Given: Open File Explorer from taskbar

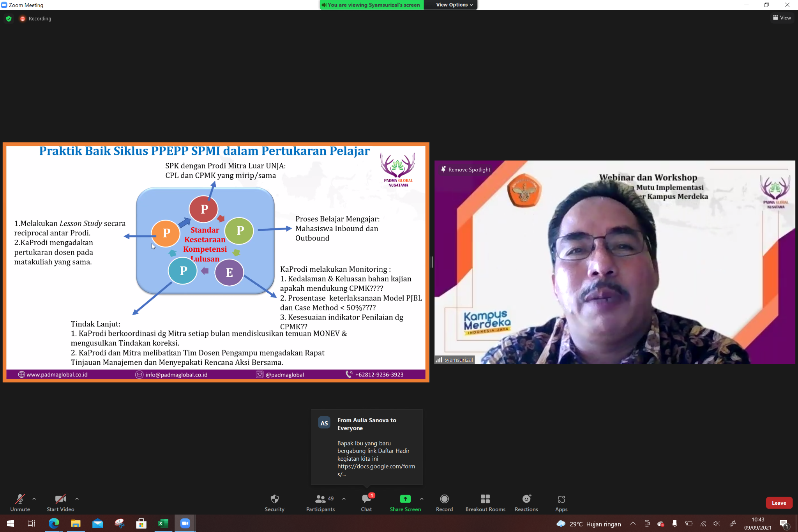Looking at the screenshot, I should [76, 523].
